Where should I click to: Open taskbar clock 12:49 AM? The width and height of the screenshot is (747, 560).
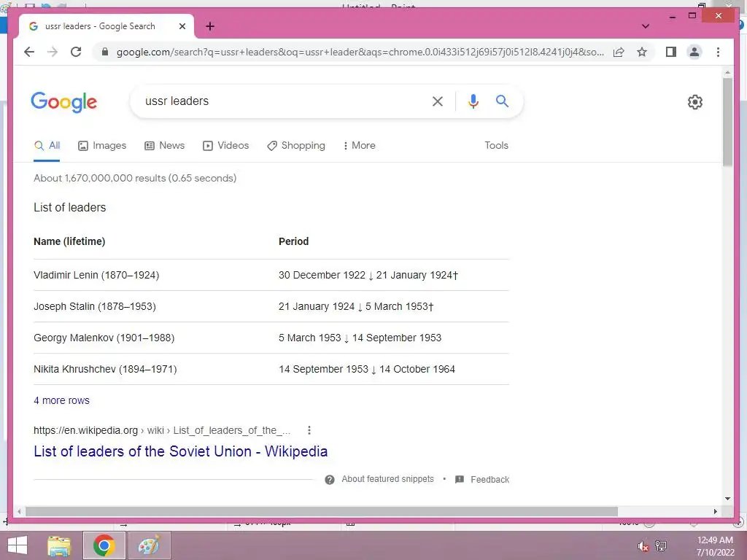pyautogui.click(x=715, y=546)
